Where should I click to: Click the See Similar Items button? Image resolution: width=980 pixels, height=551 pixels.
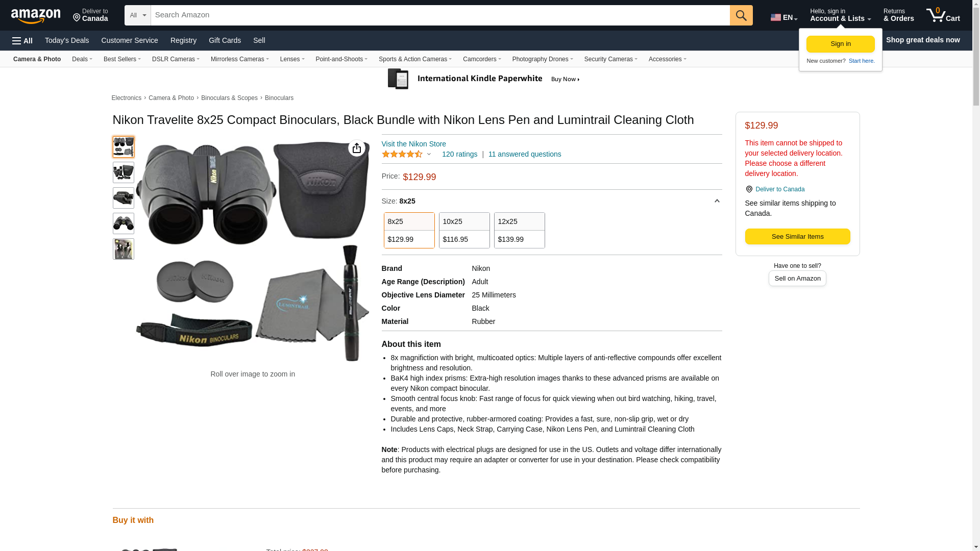797,237
